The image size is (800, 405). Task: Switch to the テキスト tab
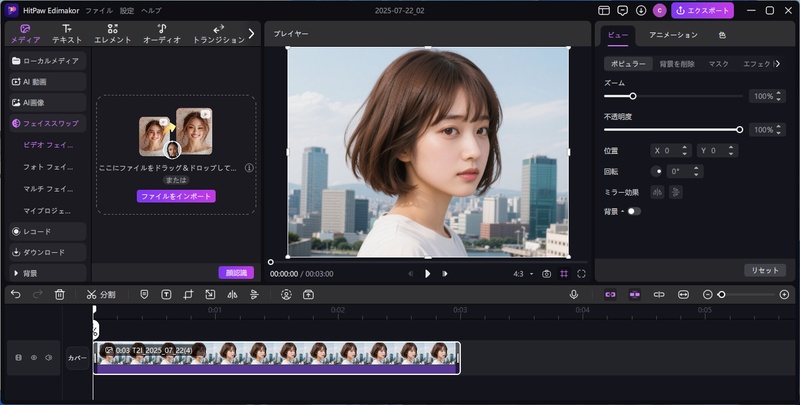click(x=67, y=34)
